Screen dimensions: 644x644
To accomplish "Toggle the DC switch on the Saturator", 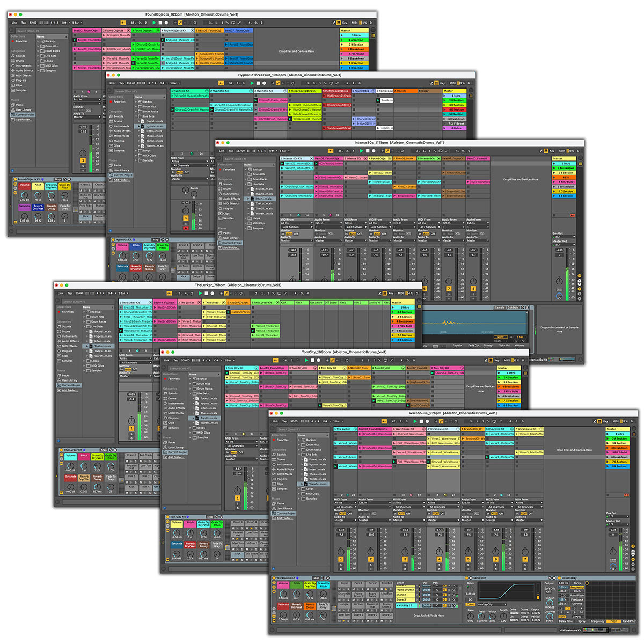I will 470,598.
